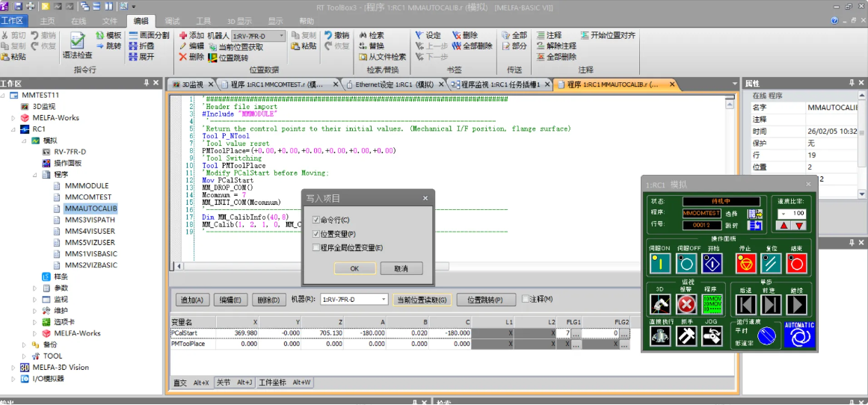Expand the 参数 tree node

click(34, 288)
